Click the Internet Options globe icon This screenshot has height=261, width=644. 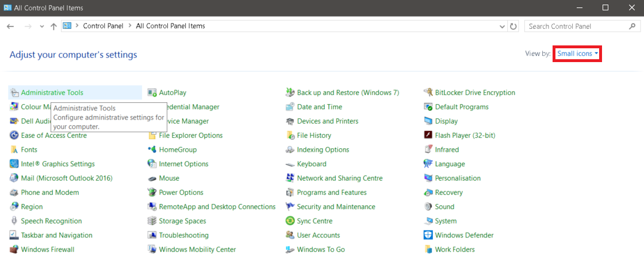coord(152,164)
